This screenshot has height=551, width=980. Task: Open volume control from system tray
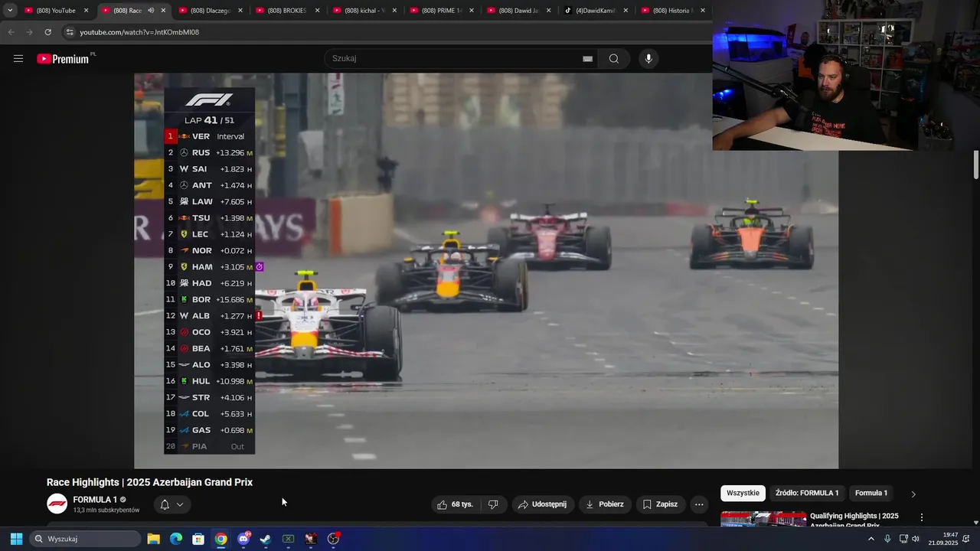pyautogui.click(x=916, y=539)
